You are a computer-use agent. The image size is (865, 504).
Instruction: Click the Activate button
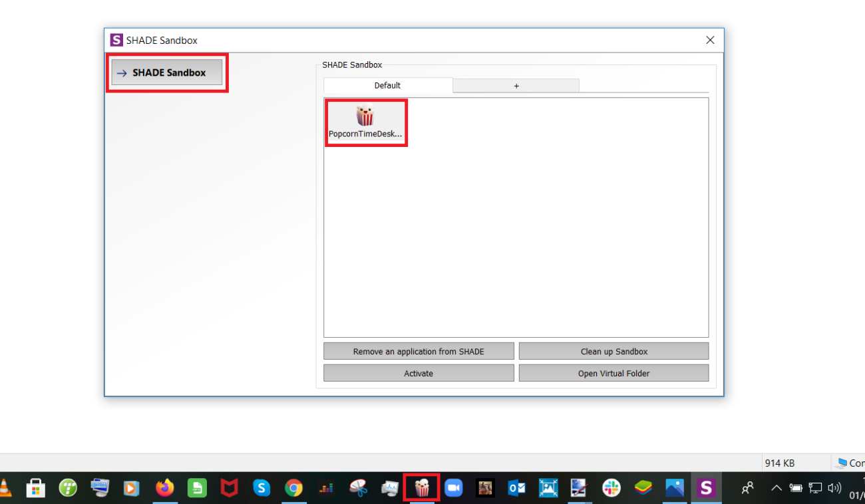[x=419, y=373]
